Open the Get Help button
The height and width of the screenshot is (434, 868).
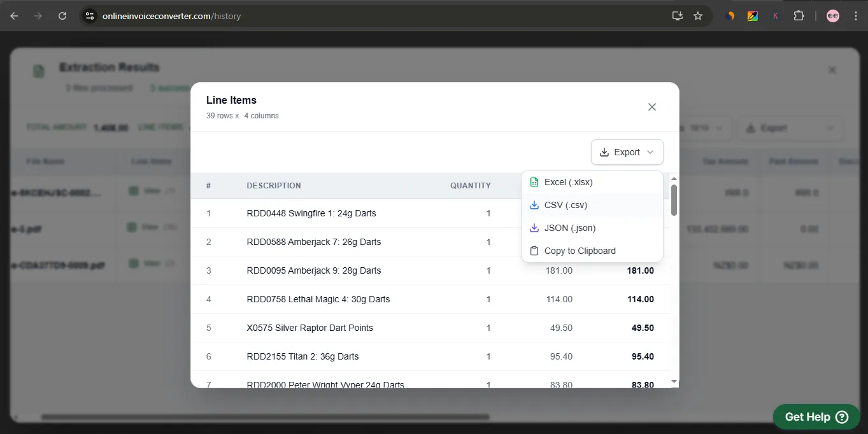coord(817,417)
